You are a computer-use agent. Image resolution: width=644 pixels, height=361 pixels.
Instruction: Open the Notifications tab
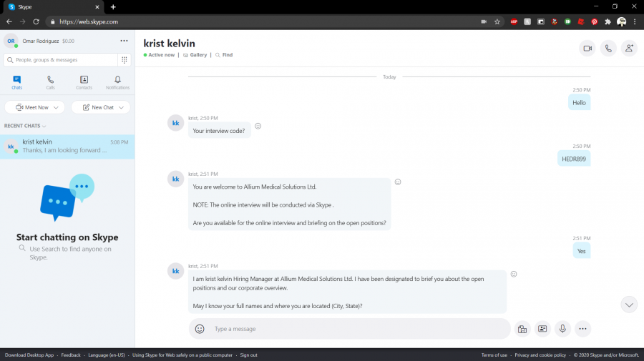(117, 82)
